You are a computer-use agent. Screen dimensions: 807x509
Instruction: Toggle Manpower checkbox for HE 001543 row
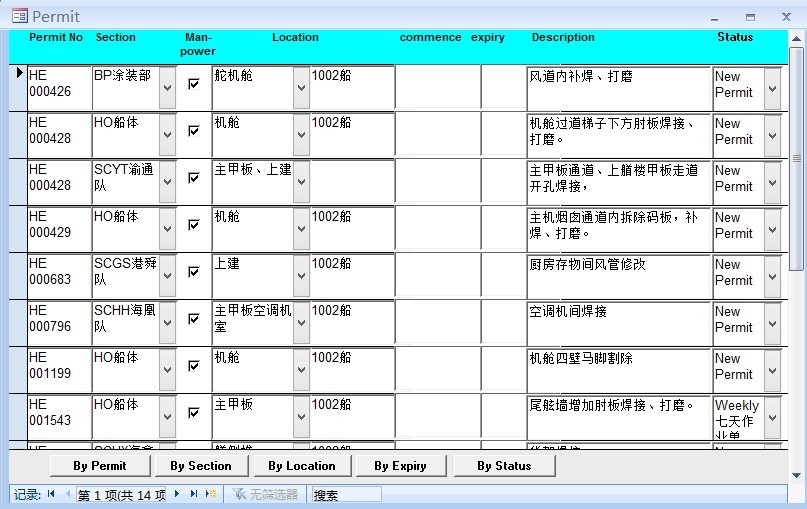(x=194, y=412)
